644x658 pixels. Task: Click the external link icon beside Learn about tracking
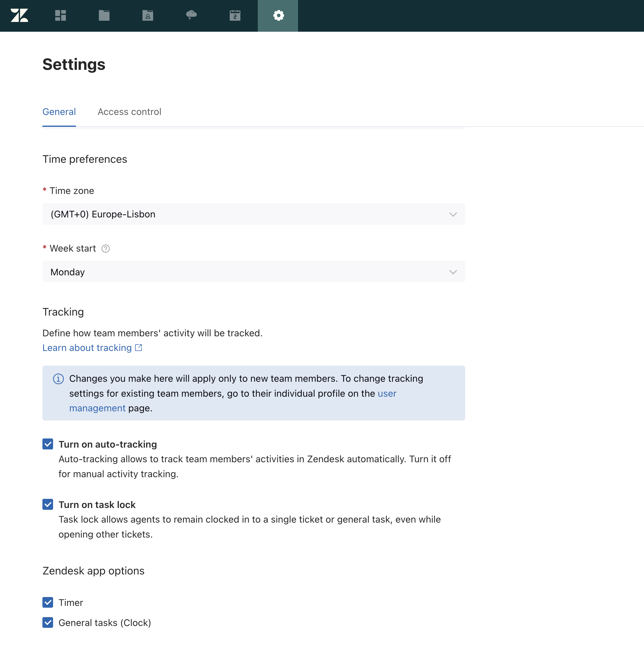pos(139,348)
